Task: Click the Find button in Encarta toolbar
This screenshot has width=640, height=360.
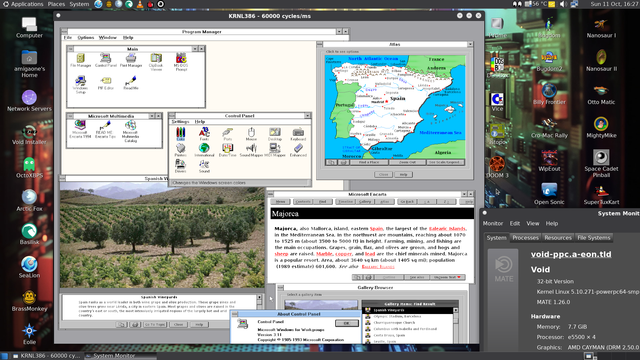Action: [x=322, y=202]
